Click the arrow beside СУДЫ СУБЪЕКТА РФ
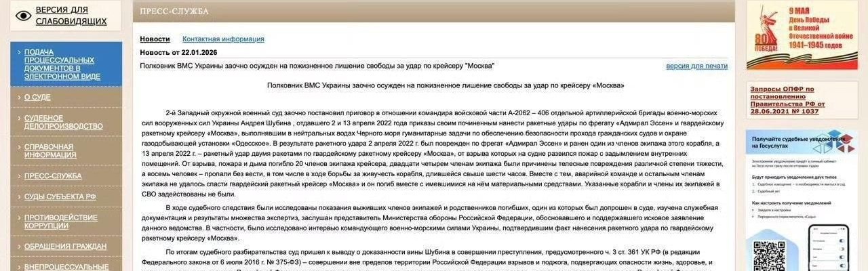 (18, 197)
